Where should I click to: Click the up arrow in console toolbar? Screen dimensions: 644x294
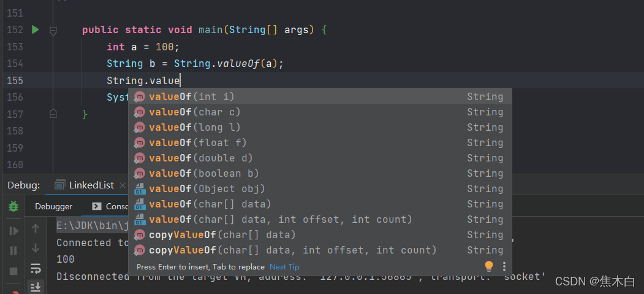pyautogui.click(x=36, y=228)
